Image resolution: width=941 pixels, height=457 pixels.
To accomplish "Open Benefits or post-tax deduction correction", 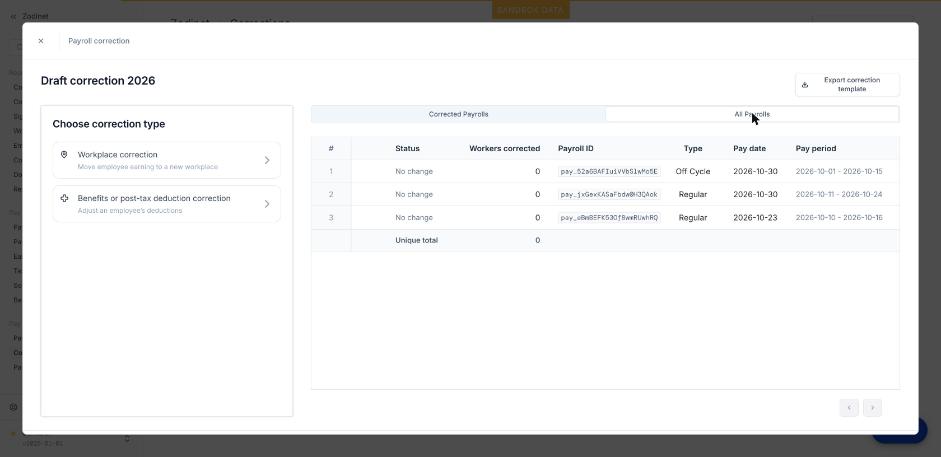I will (x=166, y=204).
